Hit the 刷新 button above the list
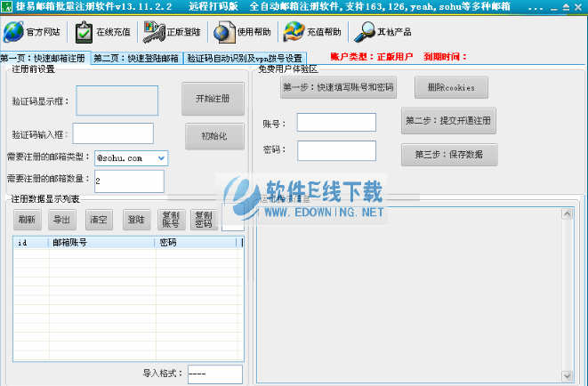 (27, 219)
